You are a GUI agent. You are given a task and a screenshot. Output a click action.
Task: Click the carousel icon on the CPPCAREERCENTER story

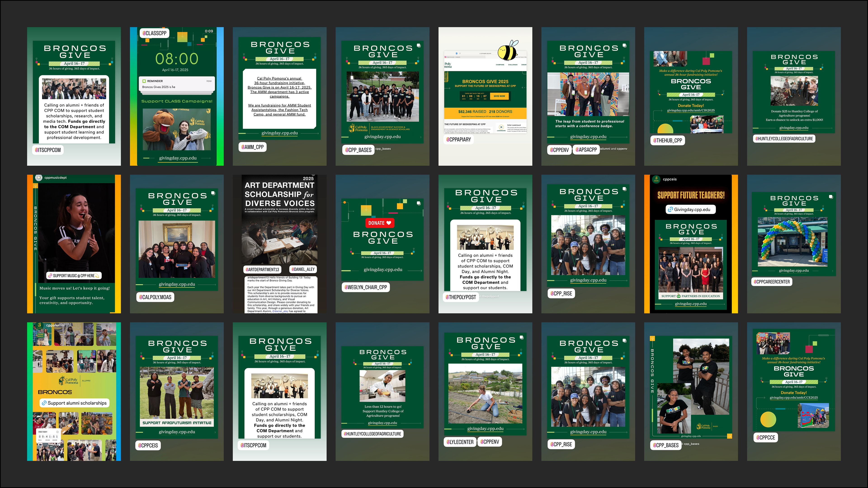pyautogui.click(x=831, y=197)
